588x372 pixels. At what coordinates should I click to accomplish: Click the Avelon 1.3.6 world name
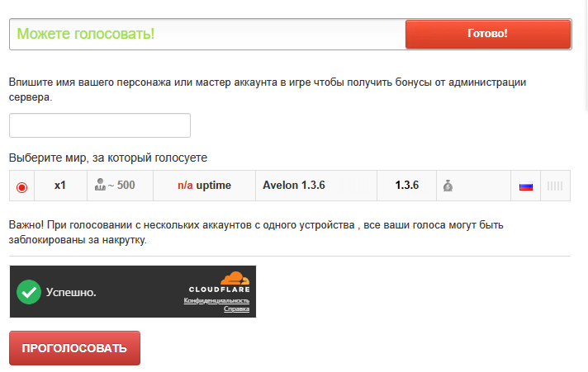(294, 185)
